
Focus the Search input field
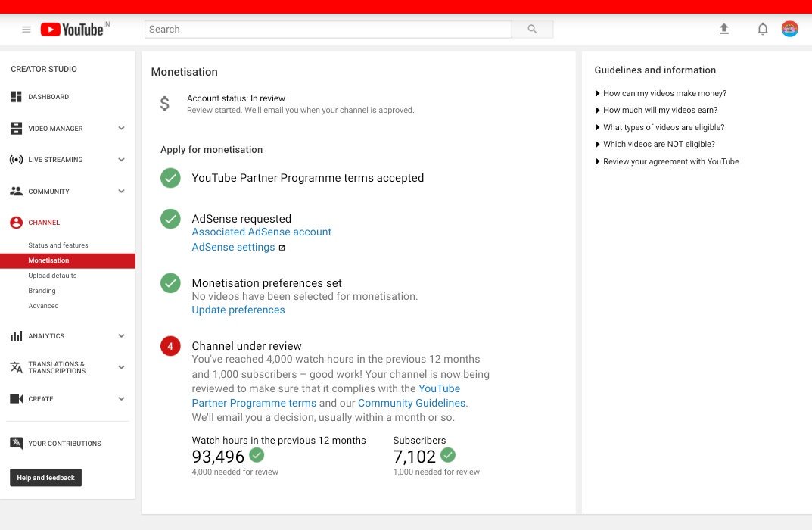pyautogui.click(x=328, y=29)
